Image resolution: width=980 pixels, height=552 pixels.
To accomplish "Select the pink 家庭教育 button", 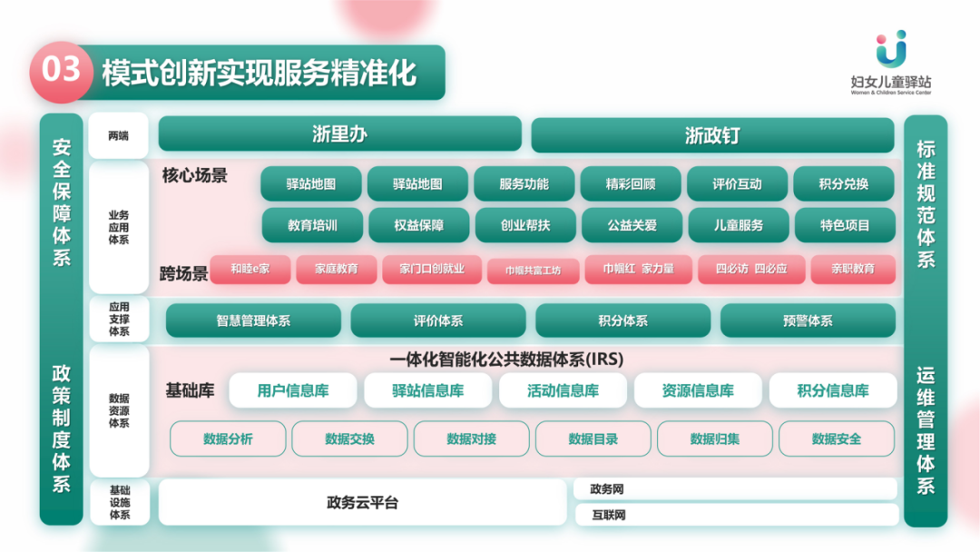I will pos(337,269).
